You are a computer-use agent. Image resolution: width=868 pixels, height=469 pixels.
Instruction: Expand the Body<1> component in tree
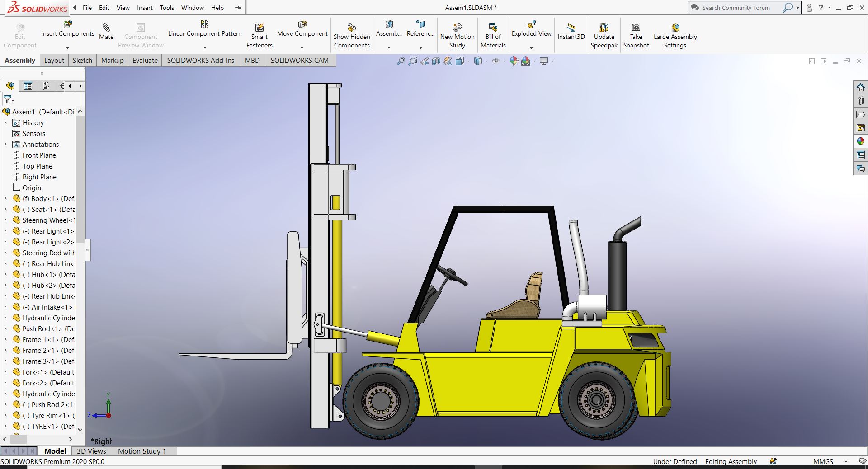tap(5, 198)
